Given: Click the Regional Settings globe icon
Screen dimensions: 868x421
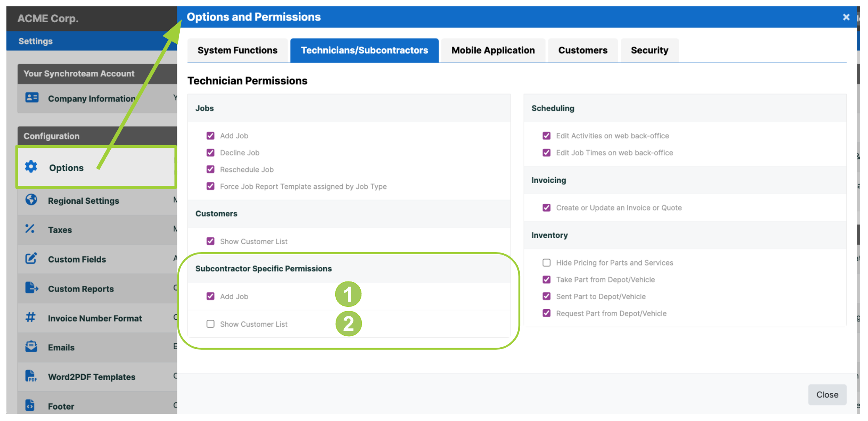Looking at the screenshot, I should 31,199.
